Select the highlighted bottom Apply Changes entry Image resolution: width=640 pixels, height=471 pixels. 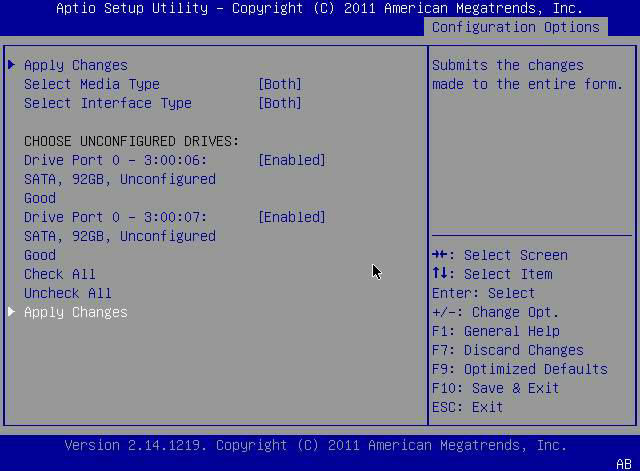coord(76,312)
